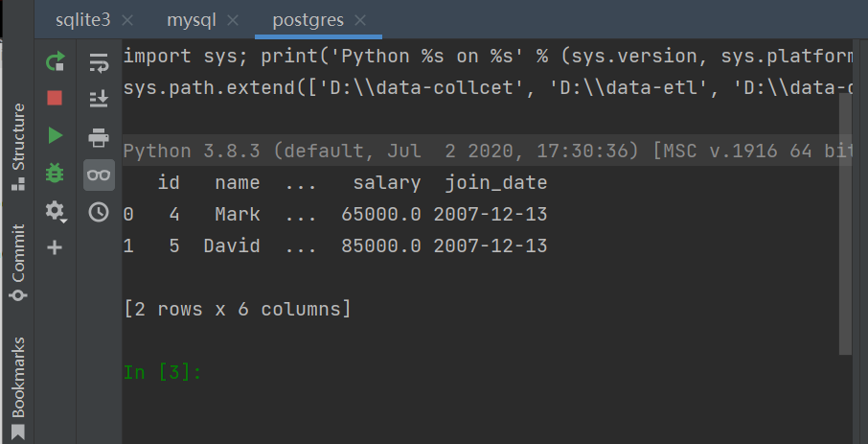
Task: Select the postgres console tab
Action: pyautogui.click(x=308, y=20)
